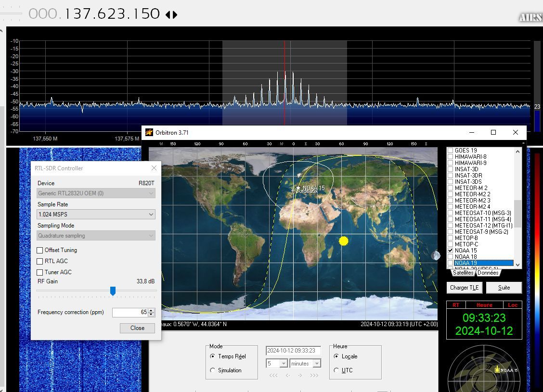Viewport: 543px width, 392px height.
Task: Click the Orbitron application icon in title bar
Action: pos(149,133)
